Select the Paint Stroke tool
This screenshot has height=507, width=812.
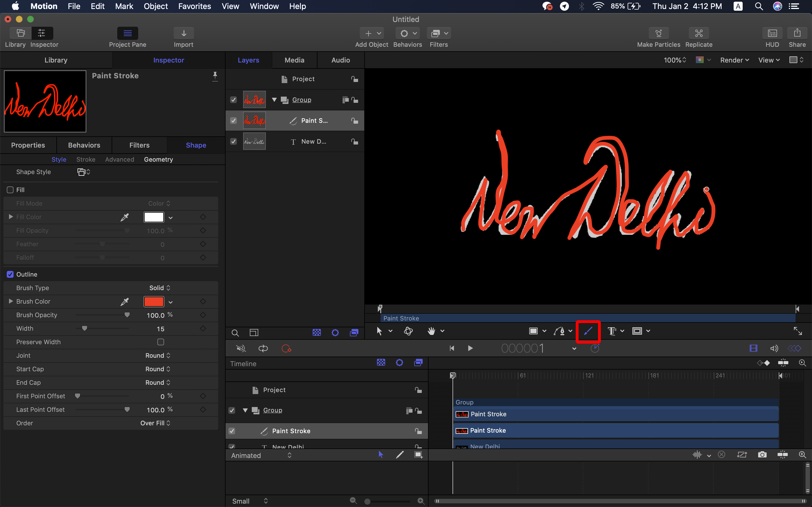588,331
